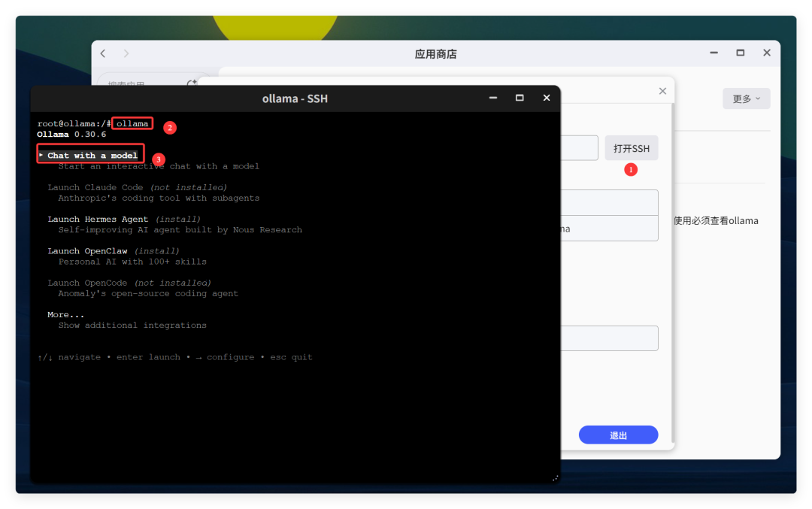Viewport: 812px width, 509px height.
Task: Click the input field left of 打开SSH
Action: (579, 148)
